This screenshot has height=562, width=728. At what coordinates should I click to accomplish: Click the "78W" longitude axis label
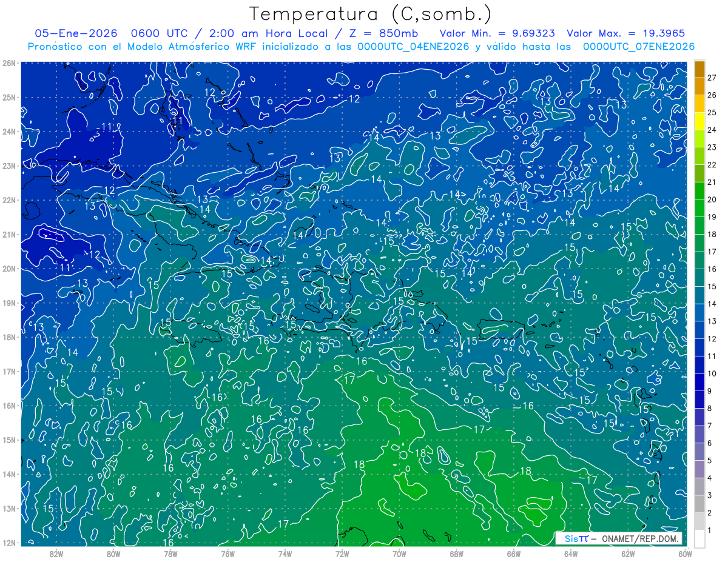(170, 554)
